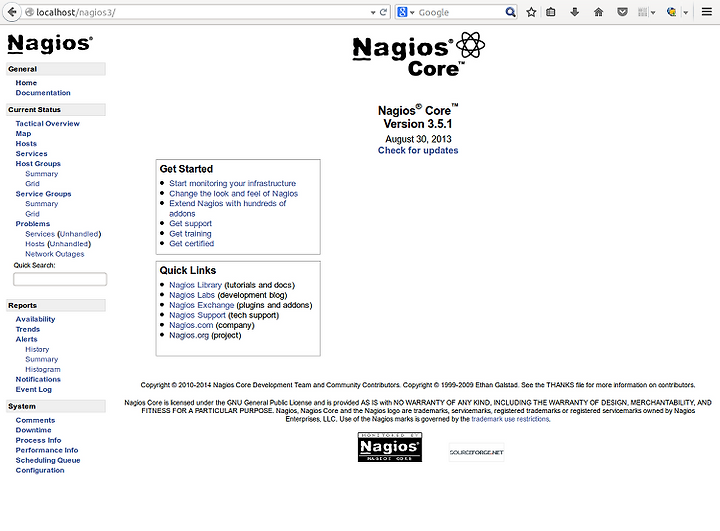Click into the Google search field
The height and width of the screenshot is (531, 720).
tap(459, 12)
